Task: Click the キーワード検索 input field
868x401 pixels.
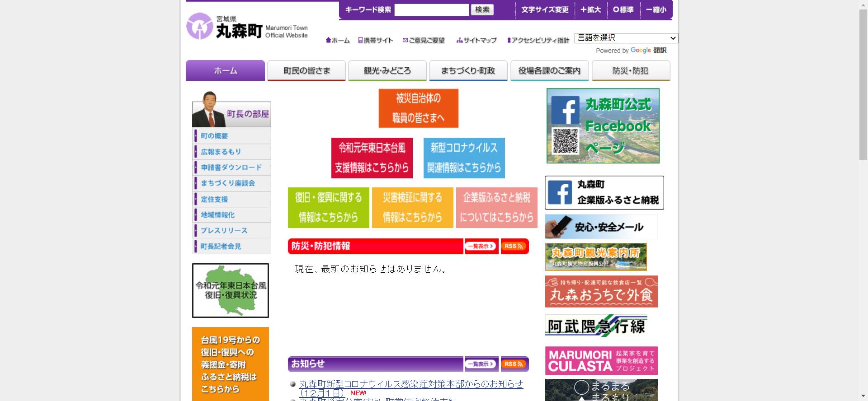Action: point(431,9)
